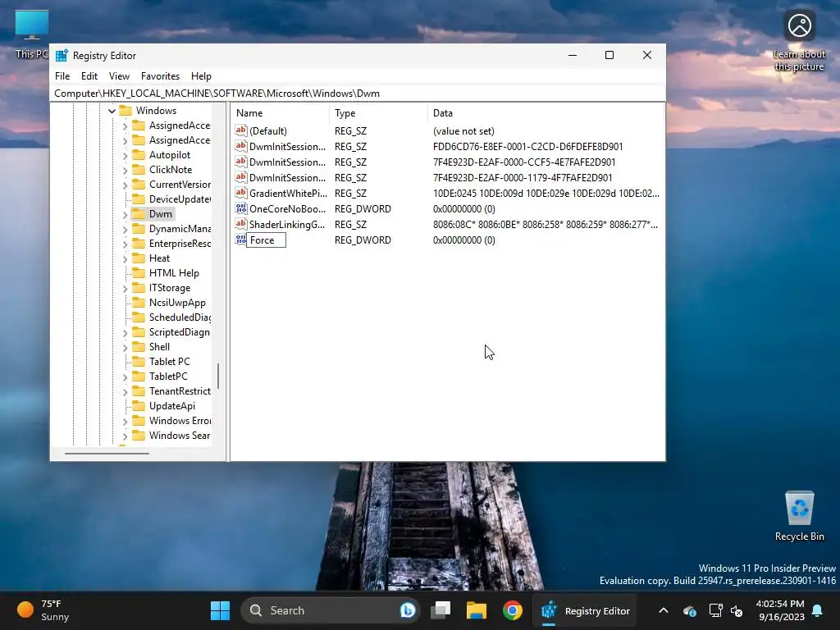Click the GradientWhitePi... string value icon
Screen dimensions: 840x630
tap(241, 193)
